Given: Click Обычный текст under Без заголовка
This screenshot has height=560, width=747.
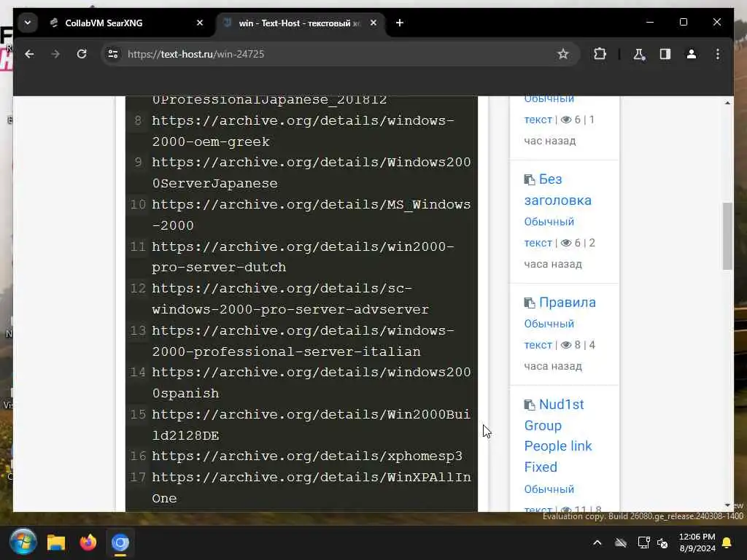Looking at the screenshot, I should (x=549, y=232).
